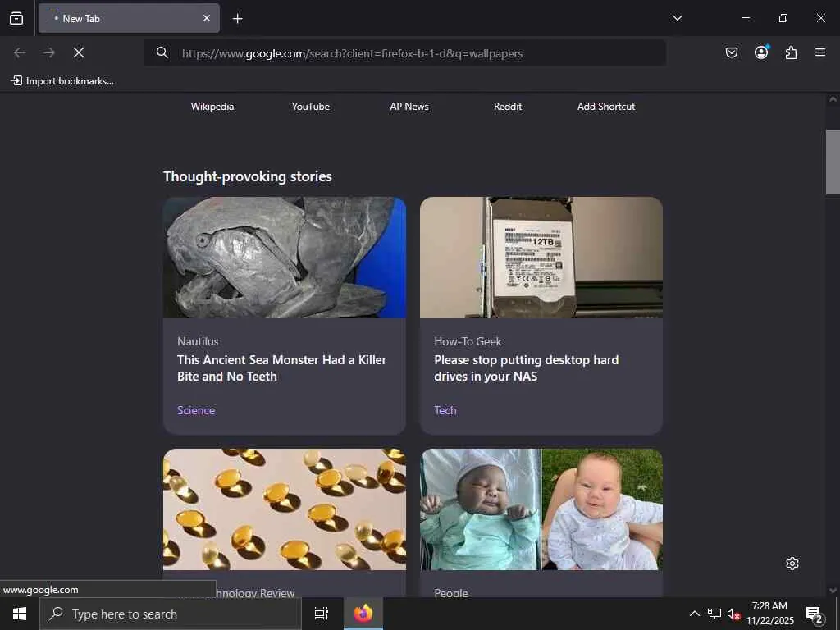Click the Thought-provoking stories heading
The height and width of the screenshot is (630, 840).
tap(248, 176)
